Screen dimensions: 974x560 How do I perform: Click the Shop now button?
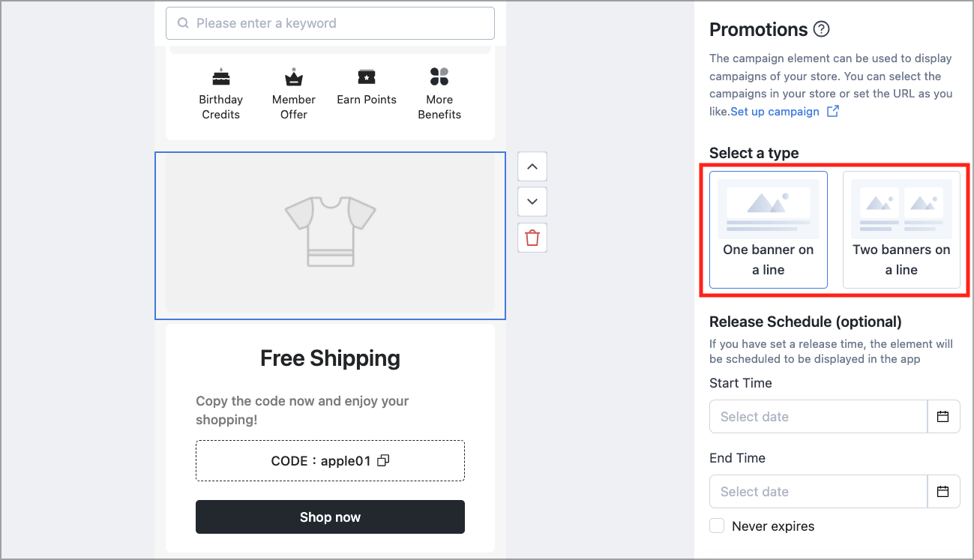click(x=330, y=517)
